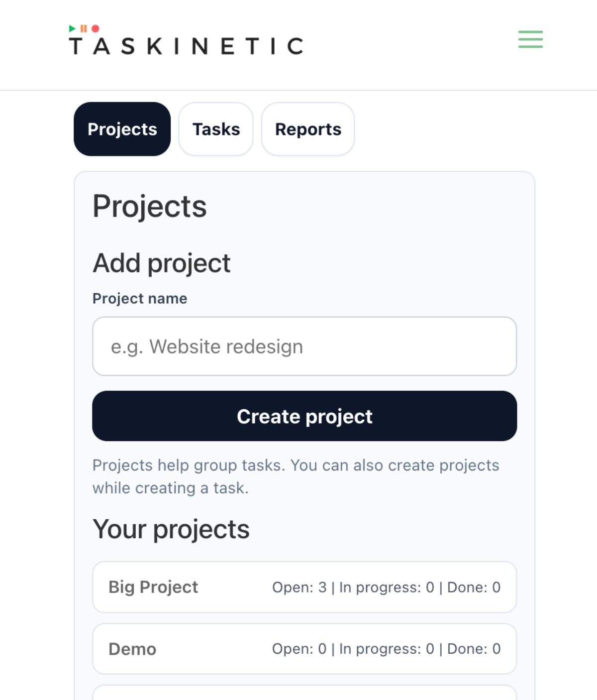The width and height of the screenshot is (597, 700).
Task: Click Demo's open and done counts
Action: click(x=386, y=649)
